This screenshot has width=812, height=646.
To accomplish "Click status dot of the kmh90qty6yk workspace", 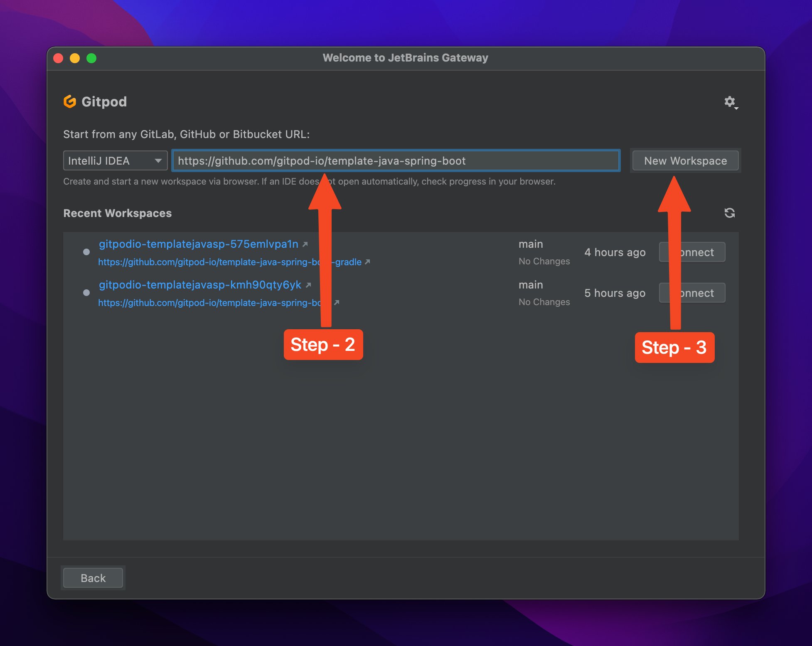I will click(x=86, y=292).
